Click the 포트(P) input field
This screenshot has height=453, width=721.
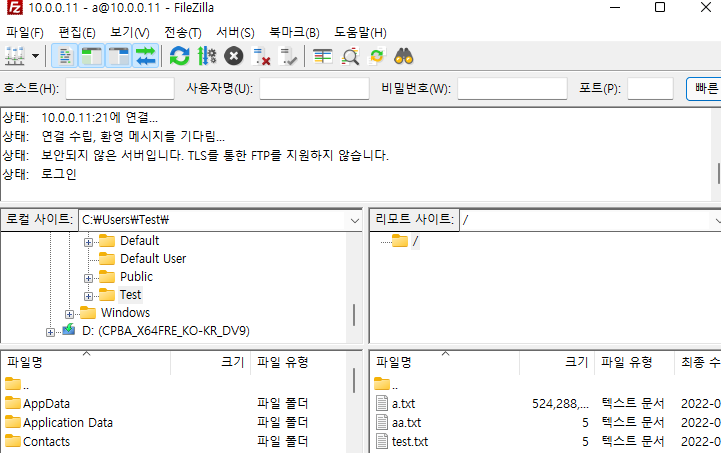click(650, 88)
